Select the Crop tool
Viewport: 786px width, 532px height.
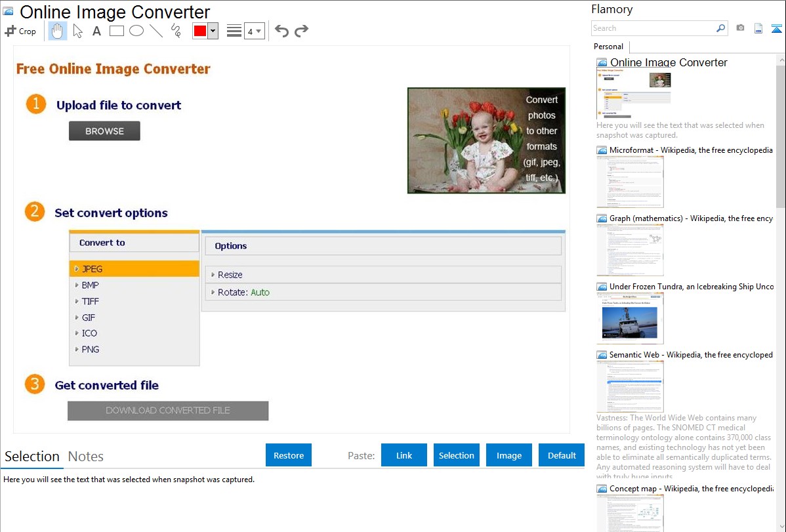[x=20, y=31]
